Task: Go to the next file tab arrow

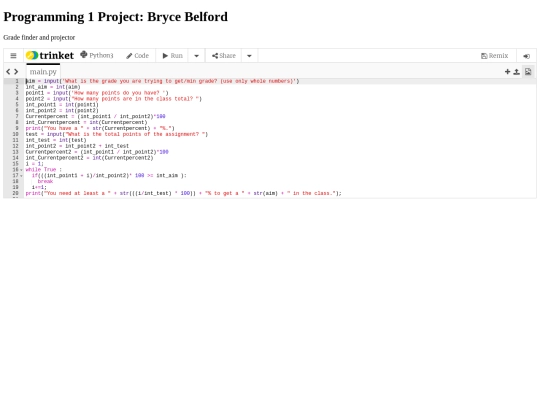Action: pos(16,72)
